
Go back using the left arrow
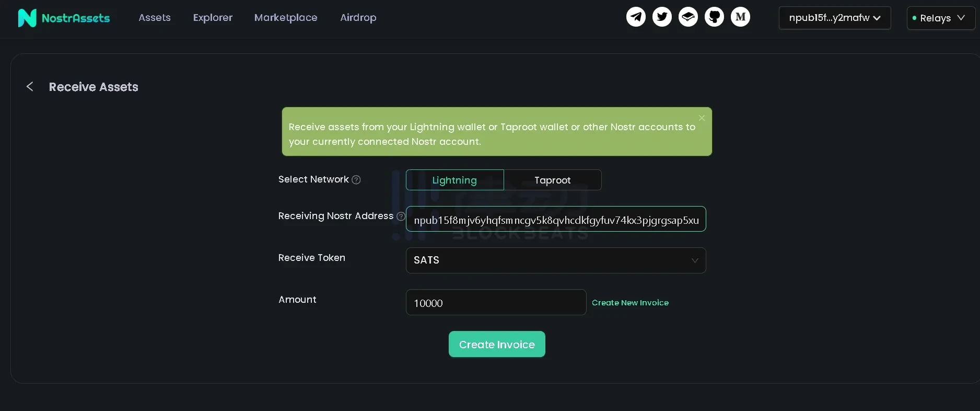pyautogui.click(x=30, y=87)
